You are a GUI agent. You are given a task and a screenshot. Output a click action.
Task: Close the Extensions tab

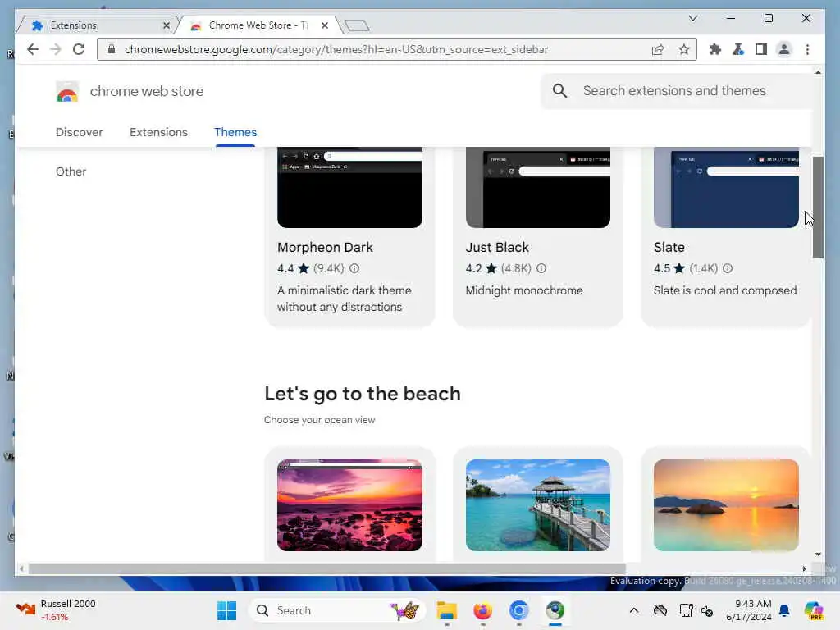pos(166,25)
